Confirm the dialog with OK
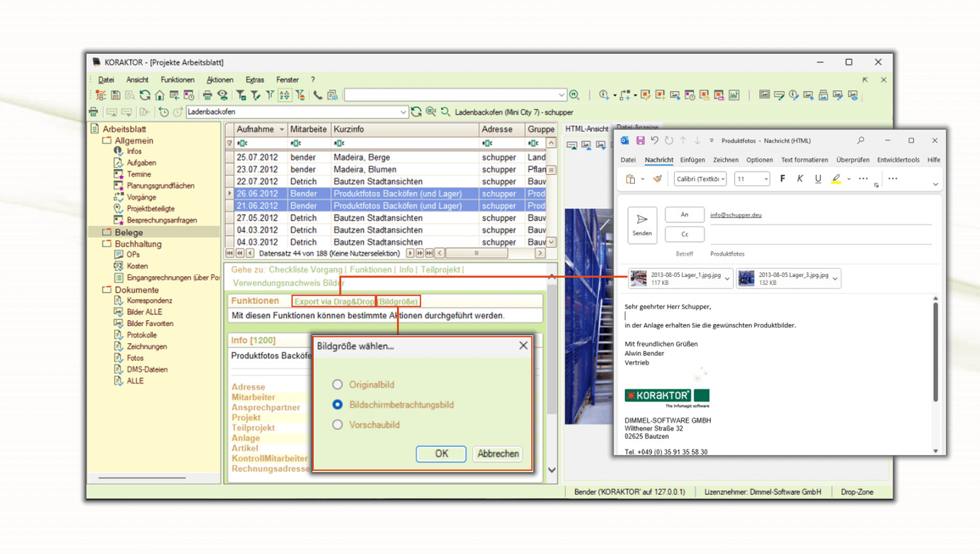Image resolution: width=980 pixels, height=554 pixels. [441, 453]
